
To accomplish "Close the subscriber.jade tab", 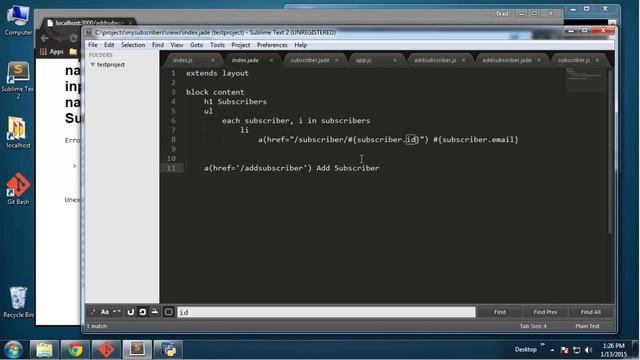I will [x=337, y=60].
